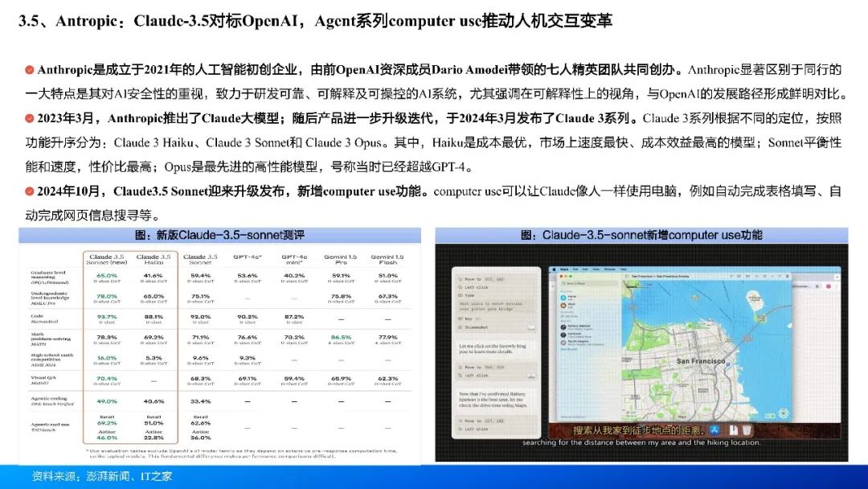Click the compass control on the San Francisco map
868x489 pixels.
784,413
